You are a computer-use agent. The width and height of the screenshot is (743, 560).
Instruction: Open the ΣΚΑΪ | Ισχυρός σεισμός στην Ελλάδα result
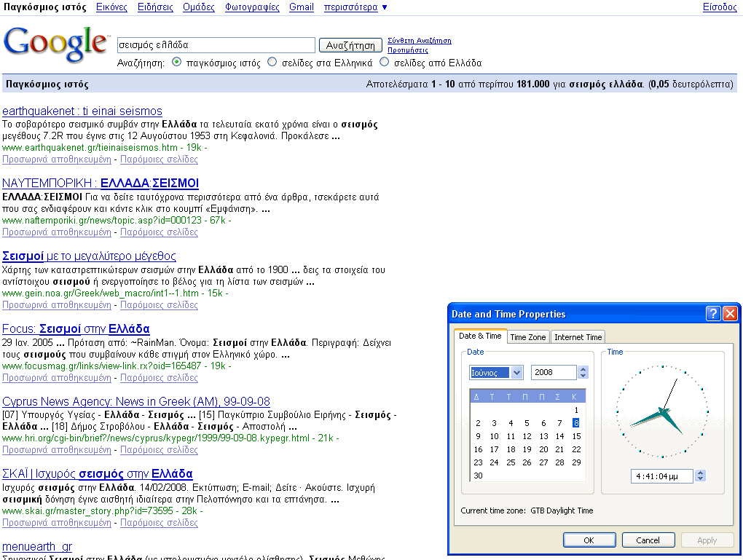tap(97, 474)
